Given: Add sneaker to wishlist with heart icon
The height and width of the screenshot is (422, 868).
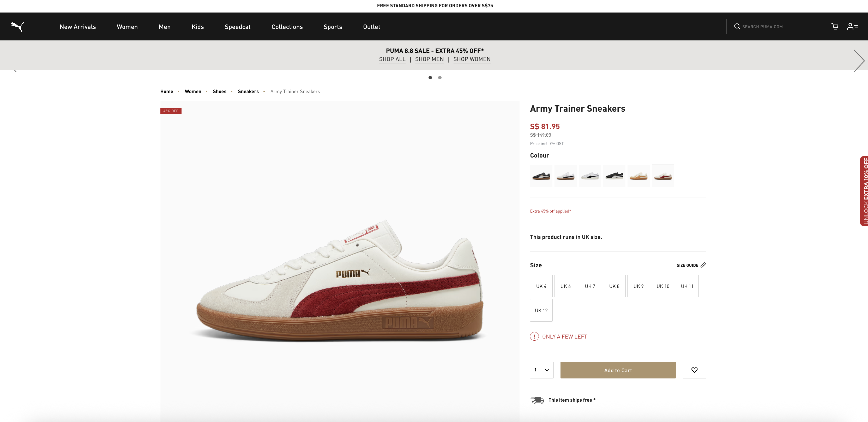Looking at the screenshot, I should coord(694,370).
